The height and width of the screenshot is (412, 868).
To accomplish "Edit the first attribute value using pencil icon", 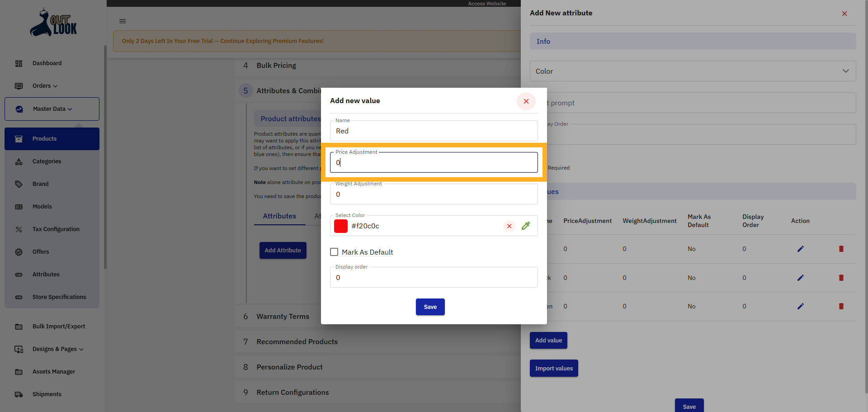I will [800, 249].
